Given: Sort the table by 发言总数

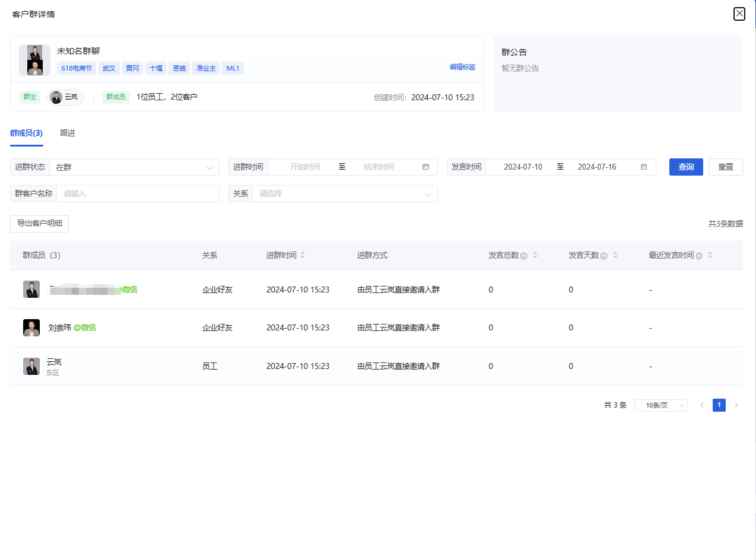Looking at the screenshot, I should pyautogui.click(x=535, y=255).
